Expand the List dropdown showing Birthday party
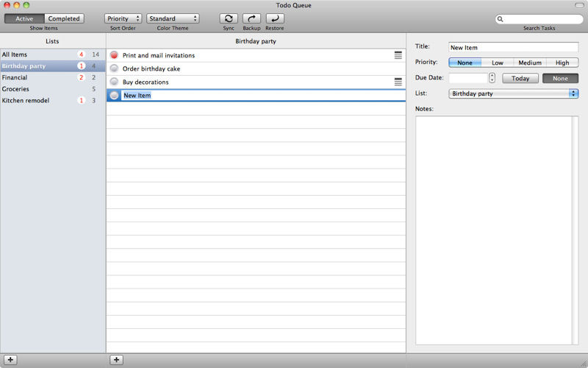588x368 pixels. pos(513,93)
